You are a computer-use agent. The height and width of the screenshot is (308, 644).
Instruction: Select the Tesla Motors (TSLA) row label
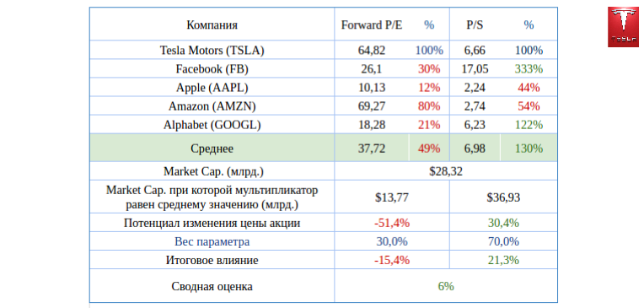(x=212, y=51)
